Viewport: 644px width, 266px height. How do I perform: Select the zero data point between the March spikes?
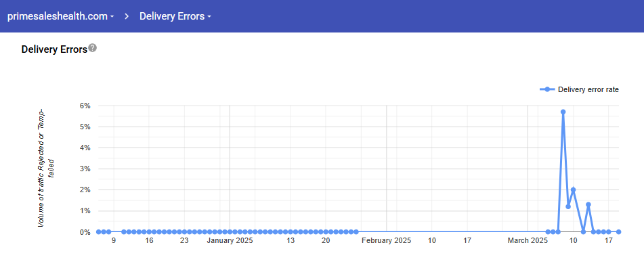click(x=583, y=232)
